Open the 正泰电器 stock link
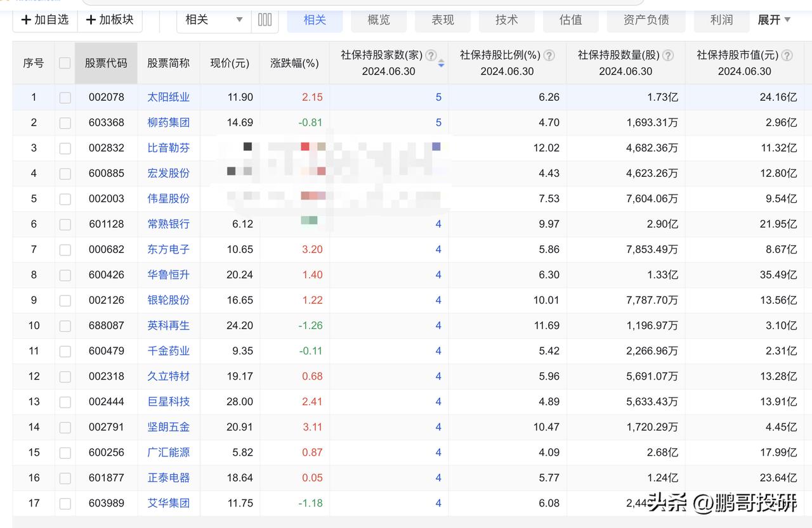812x528 pixels. pyautogui.click(x=169, y=477)
